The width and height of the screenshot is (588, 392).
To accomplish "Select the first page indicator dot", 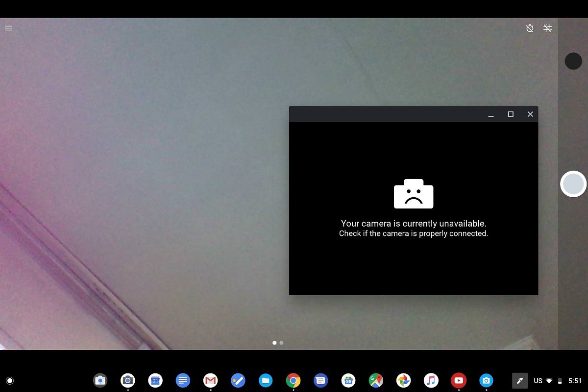I will pyautogui.click(x=274, y=343).
